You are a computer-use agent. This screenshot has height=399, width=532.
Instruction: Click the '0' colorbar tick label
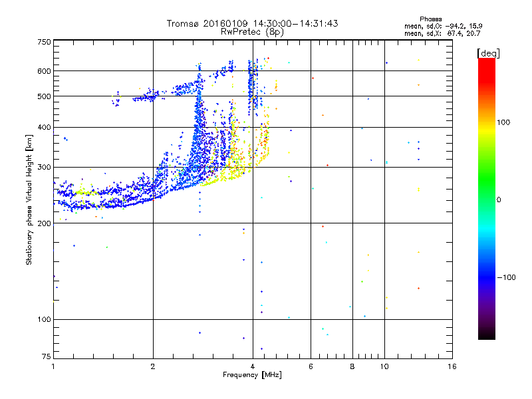coord(499,200)
